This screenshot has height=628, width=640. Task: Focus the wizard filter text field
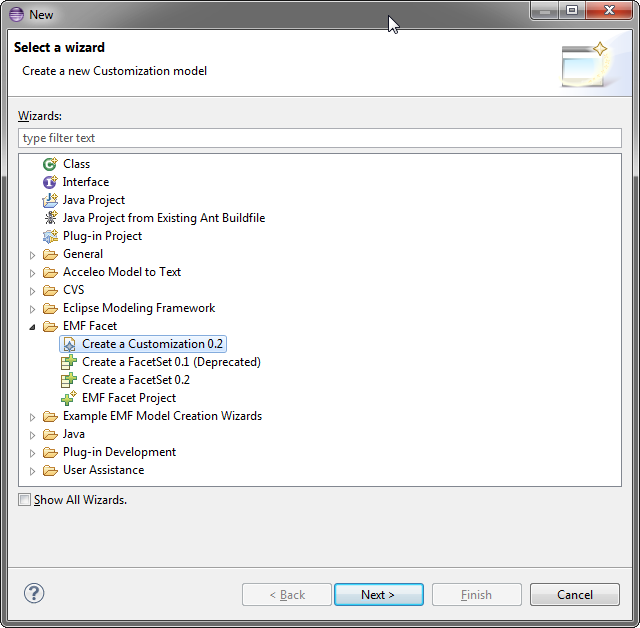point(320,138)
